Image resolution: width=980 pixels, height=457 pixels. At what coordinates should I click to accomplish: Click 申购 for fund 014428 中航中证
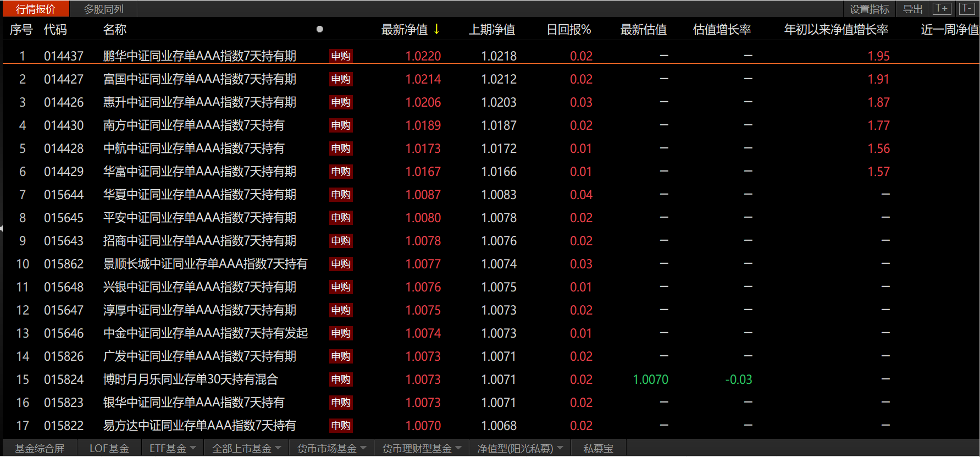pyautogui.click(x=341, y=148)
